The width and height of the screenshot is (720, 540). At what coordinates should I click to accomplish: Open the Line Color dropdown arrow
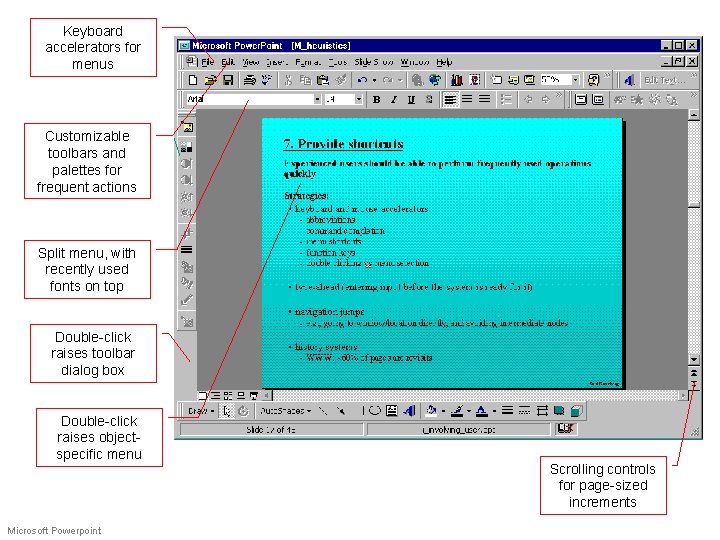click(468, 411)
